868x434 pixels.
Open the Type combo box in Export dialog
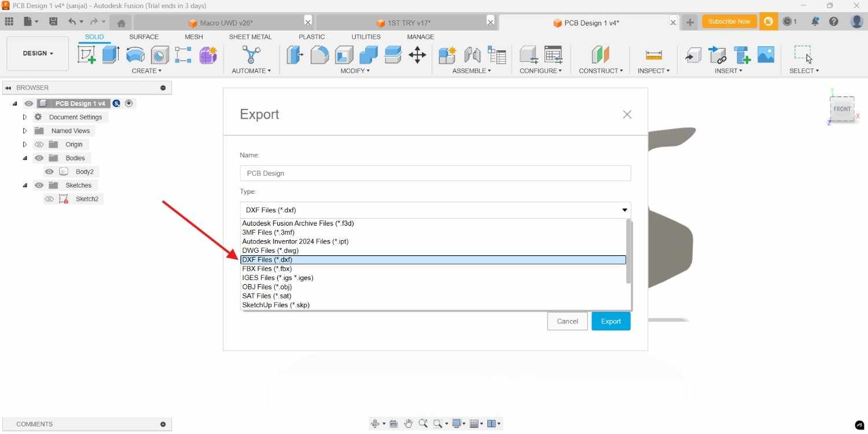[x=435, y=210]
